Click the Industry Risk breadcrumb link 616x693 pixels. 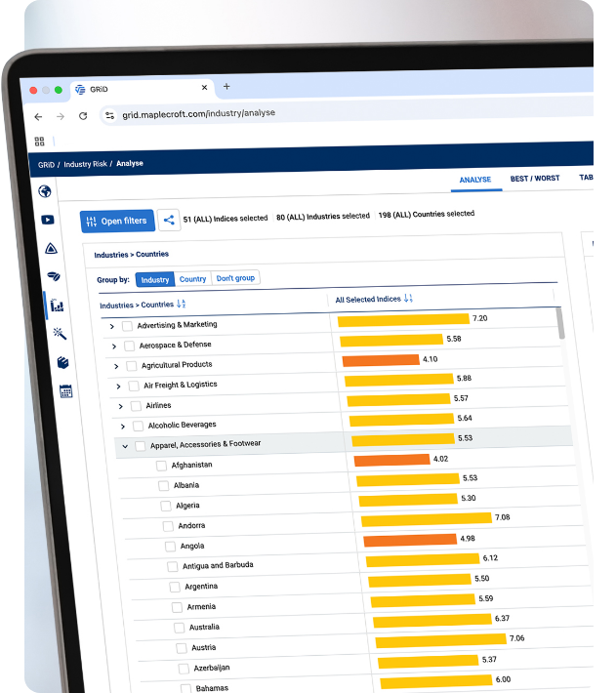tap(86, 164)
